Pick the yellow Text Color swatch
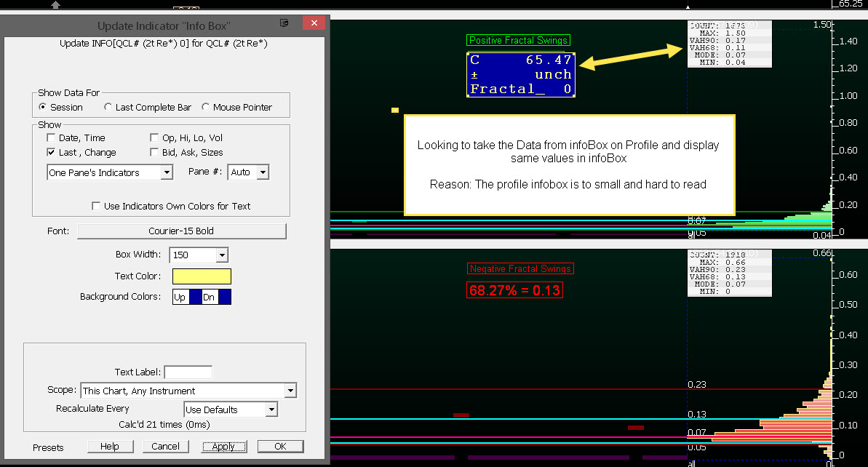This screenshot has height=467, width=868. [202, 276]
